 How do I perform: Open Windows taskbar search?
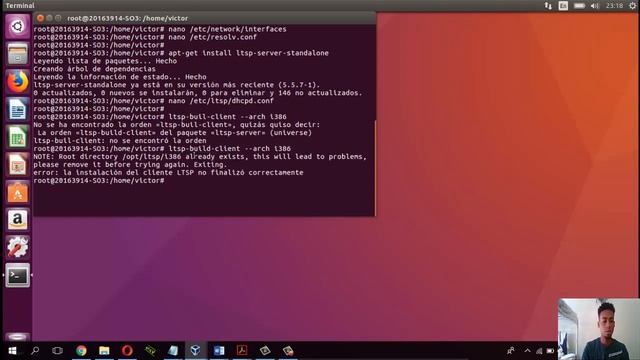(x=35, y=351)
